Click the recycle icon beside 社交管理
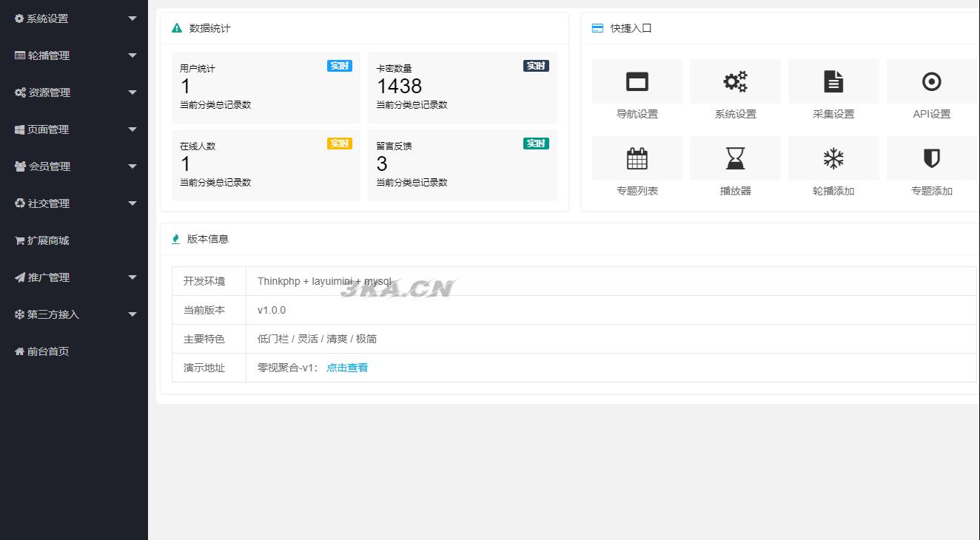 (20, 203)
